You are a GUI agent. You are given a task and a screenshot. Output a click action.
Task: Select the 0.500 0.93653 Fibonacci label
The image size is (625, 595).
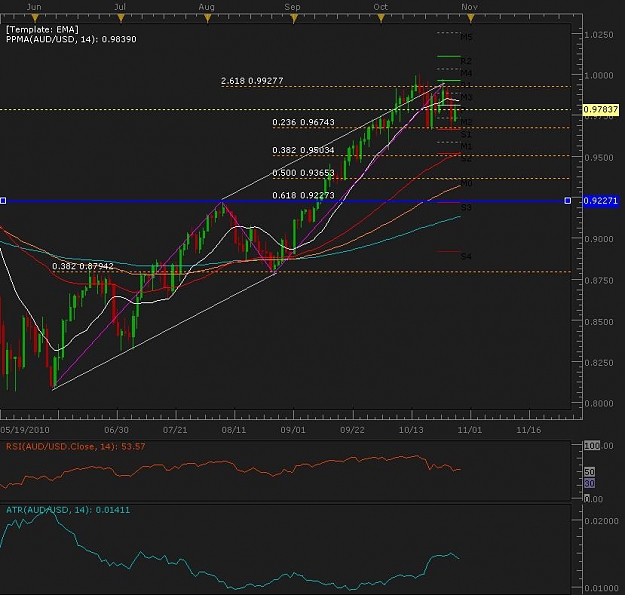pyautogui.click(x=303, y=173)
